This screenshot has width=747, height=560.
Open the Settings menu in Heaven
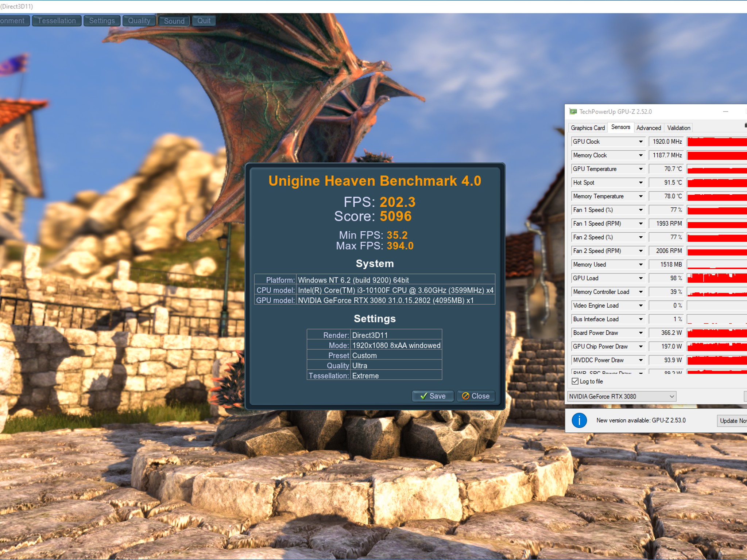(102, 21)
